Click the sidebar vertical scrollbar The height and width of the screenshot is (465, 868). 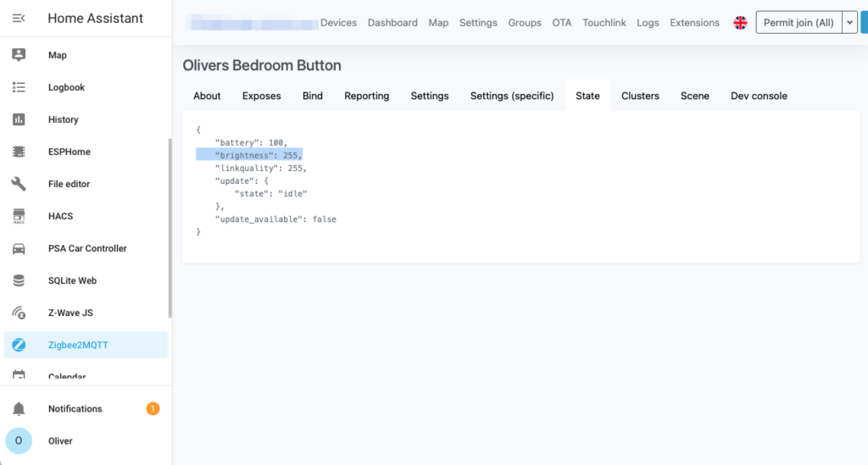click(x=170, y=228)
